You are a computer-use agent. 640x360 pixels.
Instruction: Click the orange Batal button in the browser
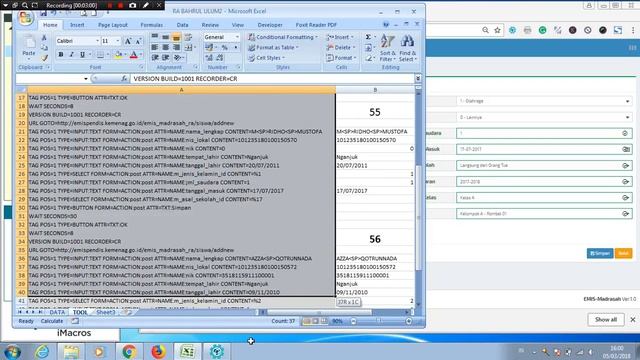(x=623, y=253)
